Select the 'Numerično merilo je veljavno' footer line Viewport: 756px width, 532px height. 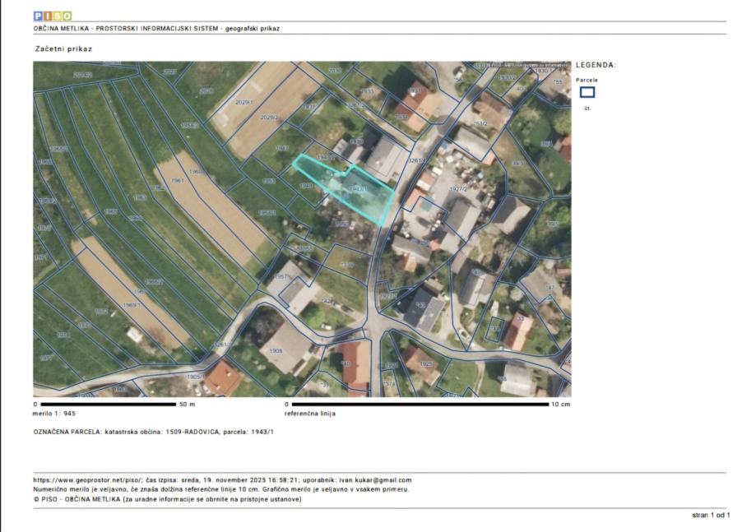coord(221,489)
